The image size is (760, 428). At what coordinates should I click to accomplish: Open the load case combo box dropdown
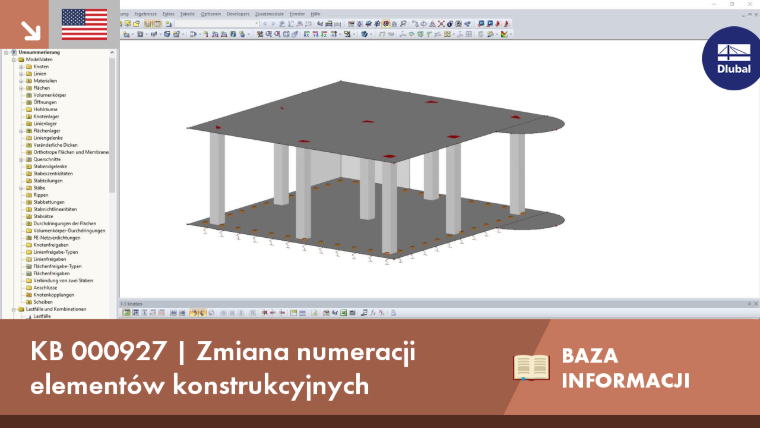pyautogui.click(x=256, y=24)
